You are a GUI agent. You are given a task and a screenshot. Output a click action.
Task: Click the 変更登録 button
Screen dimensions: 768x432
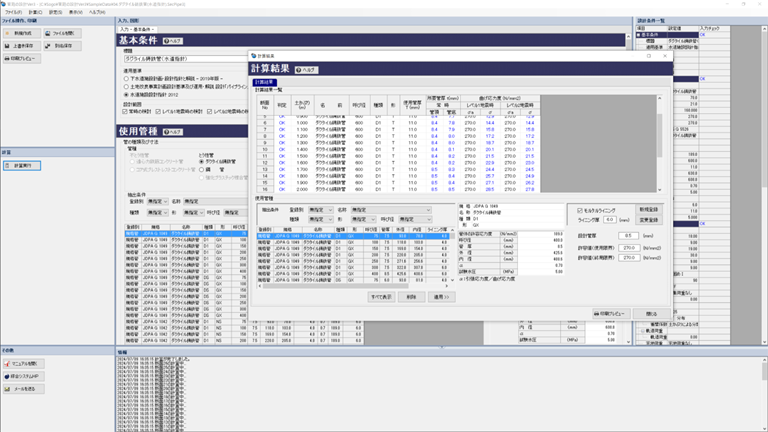click(649, 220)
